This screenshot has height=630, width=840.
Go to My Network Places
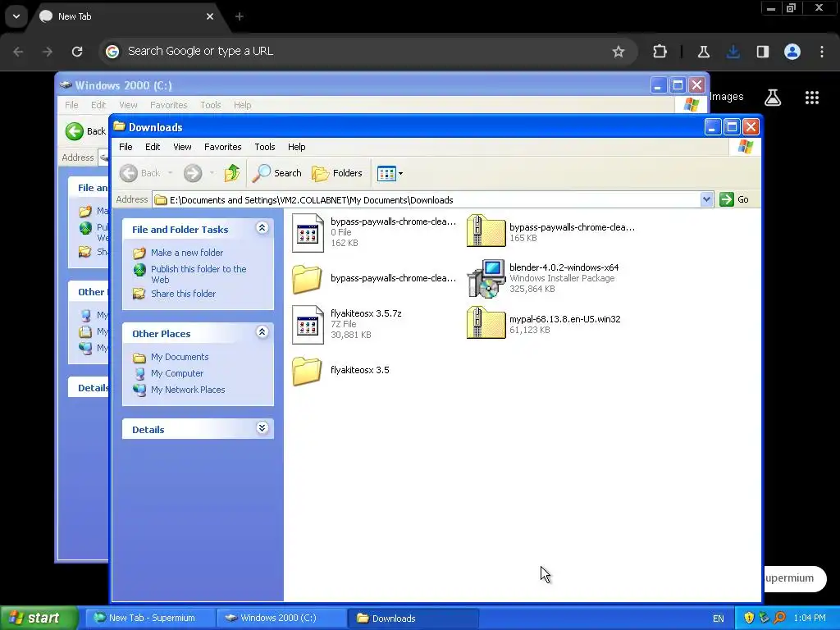point(188,390)
